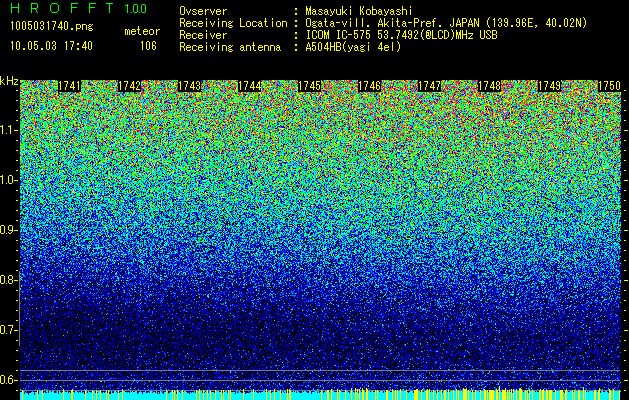Screen dimensions: 629x400
Task: Click the name Masayuki Kobayashi
Action: pyautogui.click(x=359, y=11)
